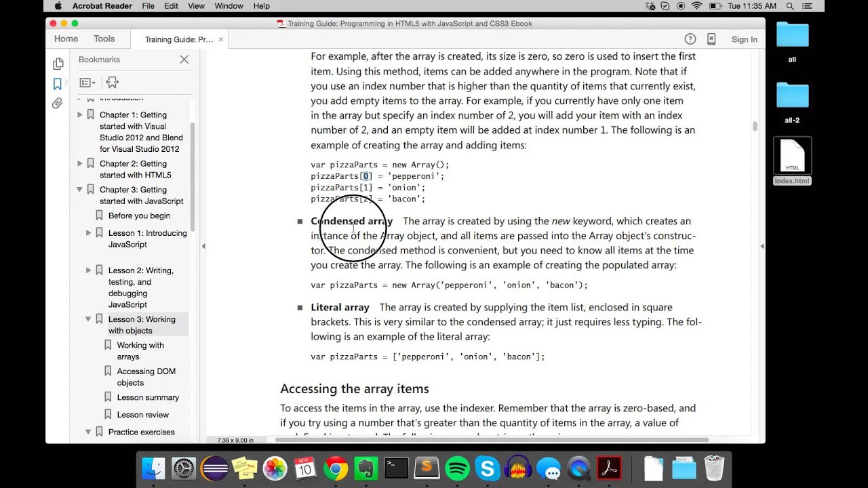Expand Lesson 1: Introducing JavaScript
868x488 pixels.
coord(89,232)
